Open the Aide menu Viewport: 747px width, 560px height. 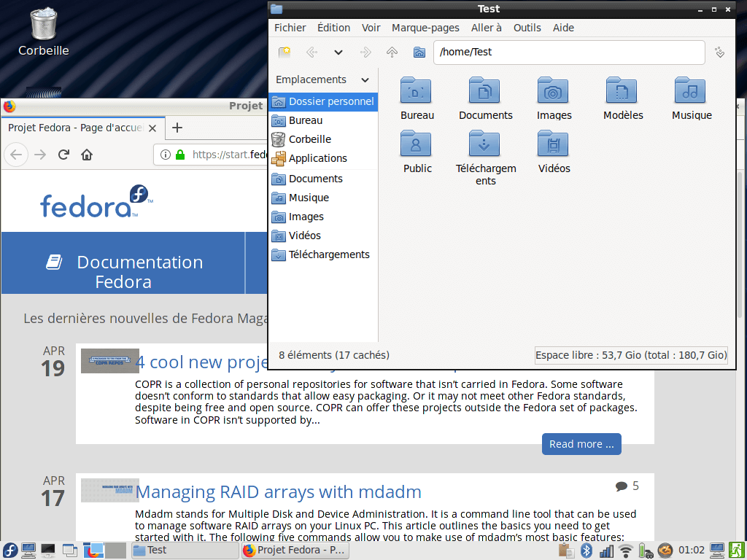pyautogui.click(x=563, y=28)
